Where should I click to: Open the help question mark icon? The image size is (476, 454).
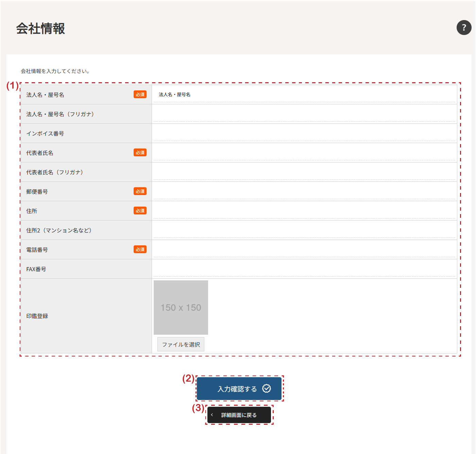tap(464, 28)
